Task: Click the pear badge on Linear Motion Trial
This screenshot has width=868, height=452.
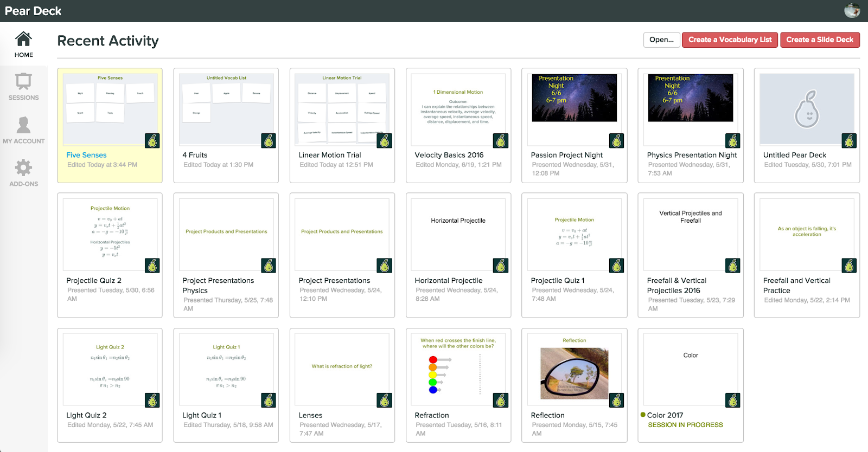Action: (x=385, y=141)
